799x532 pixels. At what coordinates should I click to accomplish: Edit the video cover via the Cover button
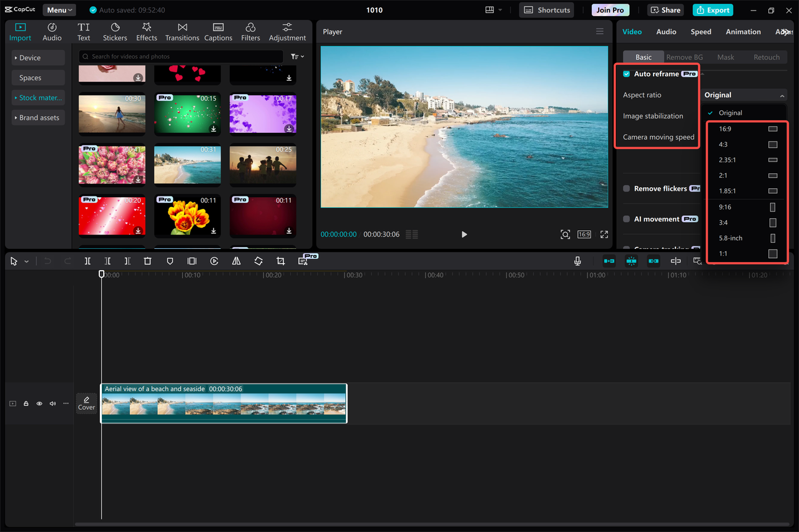[x=87, y=404]
